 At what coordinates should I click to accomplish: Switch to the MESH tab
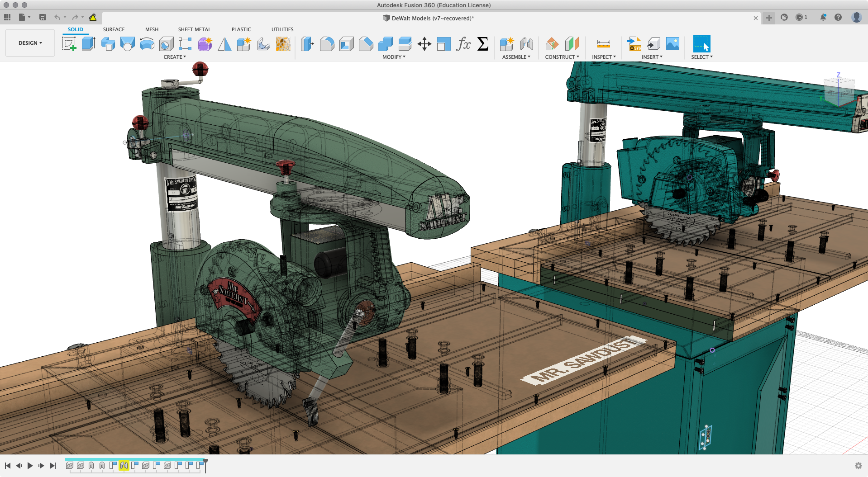tap(152, 29)
